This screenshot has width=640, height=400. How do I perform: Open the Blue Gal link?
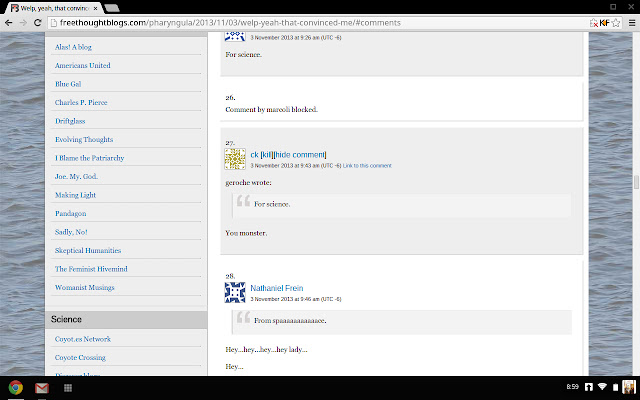[x=68, y=84]
